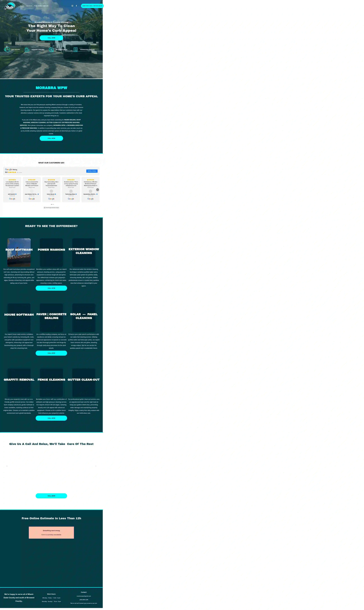Click Call Now under Paver Concrete Sealing

click(51, 353)
